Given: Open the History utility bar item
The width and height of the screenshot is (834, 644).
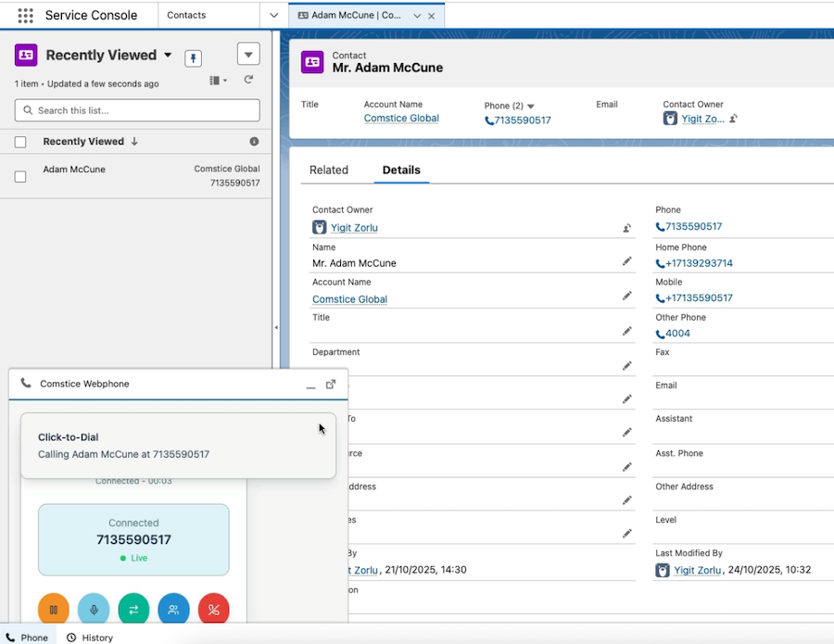Looking at the screenshot, I should tap(90, 638).
